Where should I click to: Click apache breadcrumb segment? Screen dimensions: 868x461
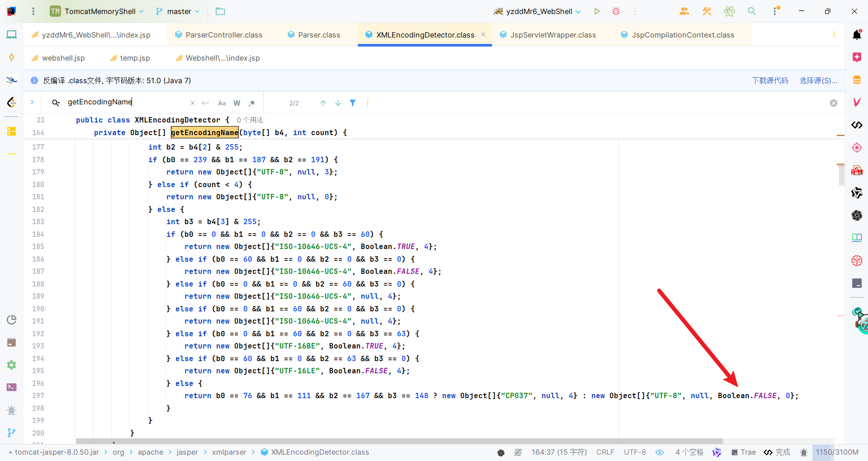click(150, 452)
